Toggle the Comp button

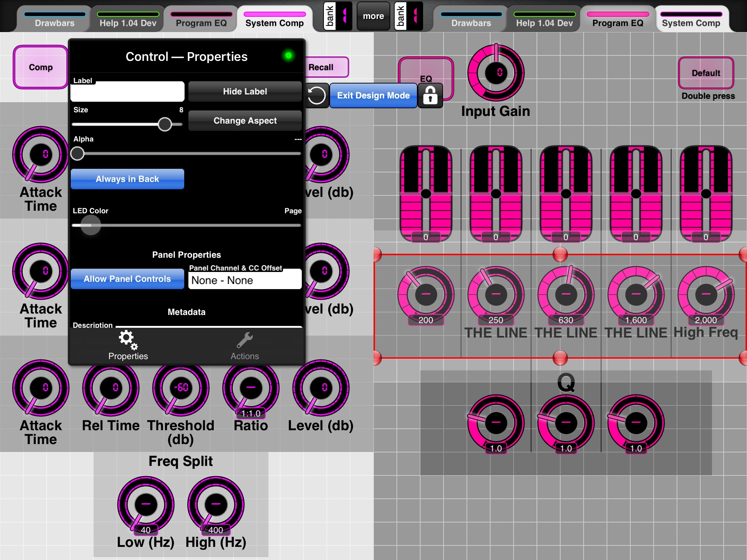(41, 67)
